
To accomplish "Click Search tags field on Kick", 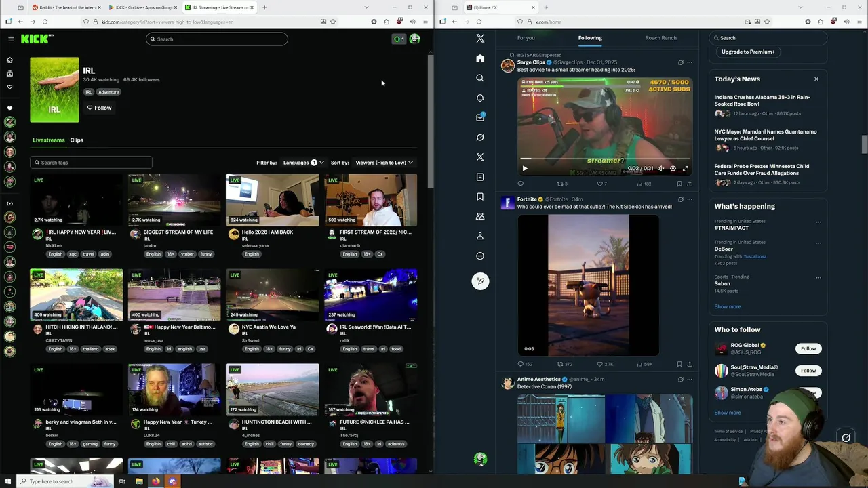I will click(x=91, y=163).
